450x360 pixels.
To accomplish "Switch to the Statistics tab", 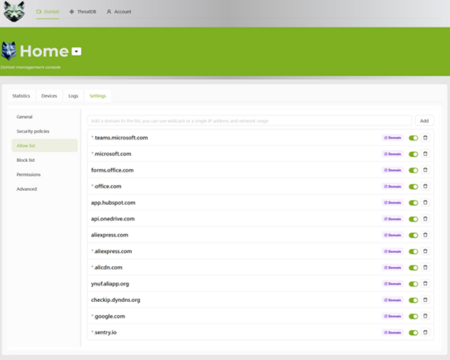I will [x=21, y=96].
